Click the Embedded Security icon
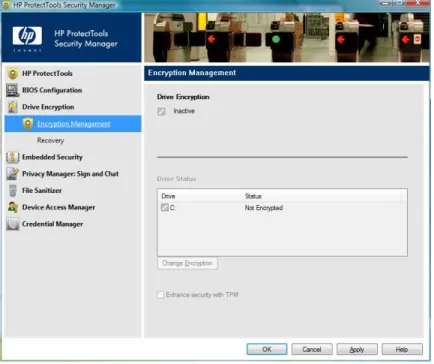The width and height of the screenshot is (434, 364). pos(13,157)
